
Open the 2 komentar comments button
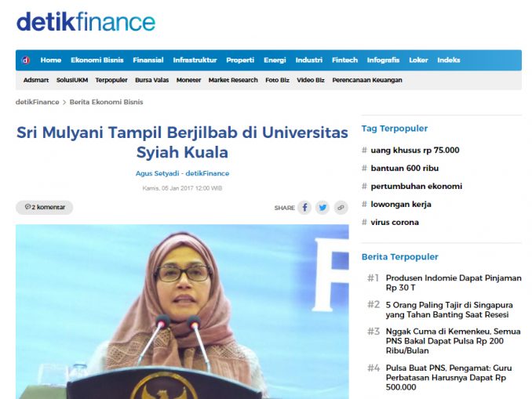(45, 207)
